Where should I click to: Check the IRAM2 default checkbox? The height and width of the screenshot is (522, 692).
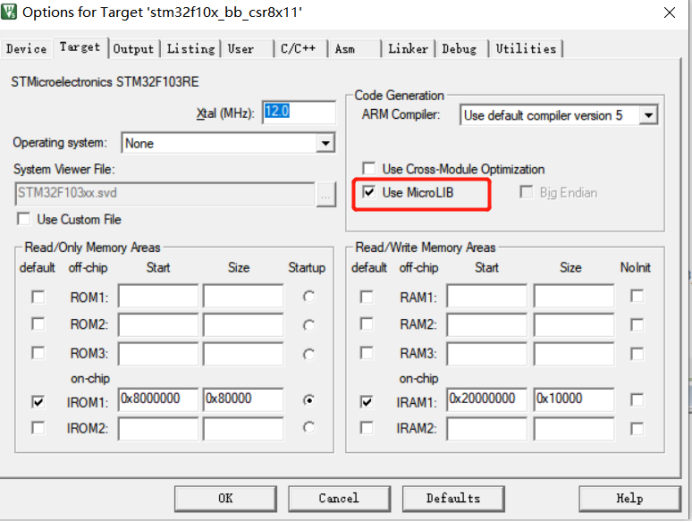(366, 428)
